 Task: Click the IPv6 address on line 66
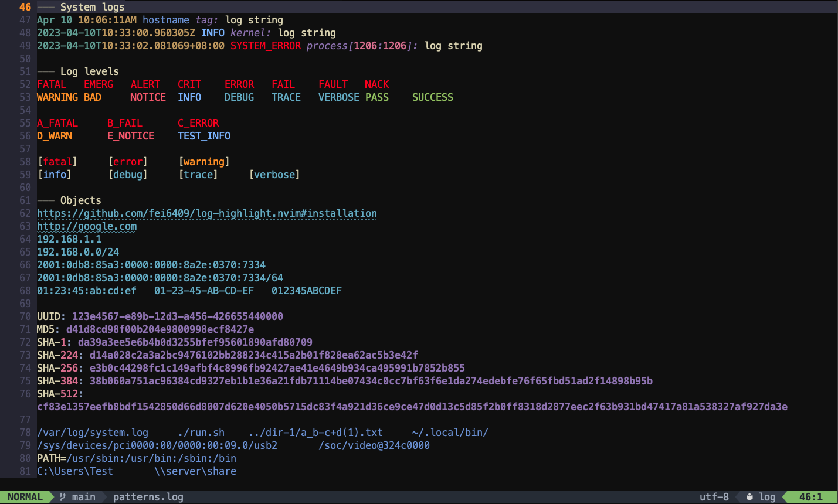(151, 265)
